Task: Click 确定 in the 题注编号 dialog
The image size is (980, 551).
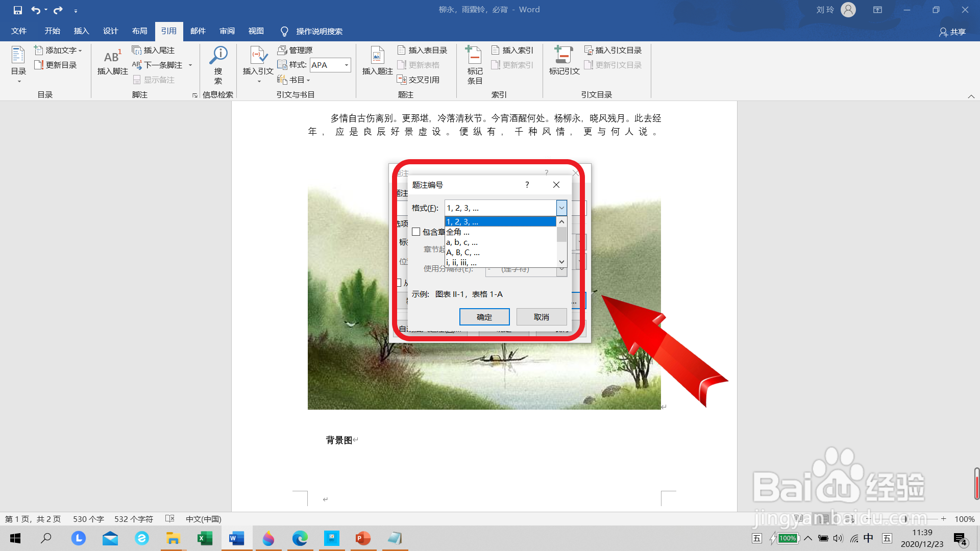Action: 484,317
